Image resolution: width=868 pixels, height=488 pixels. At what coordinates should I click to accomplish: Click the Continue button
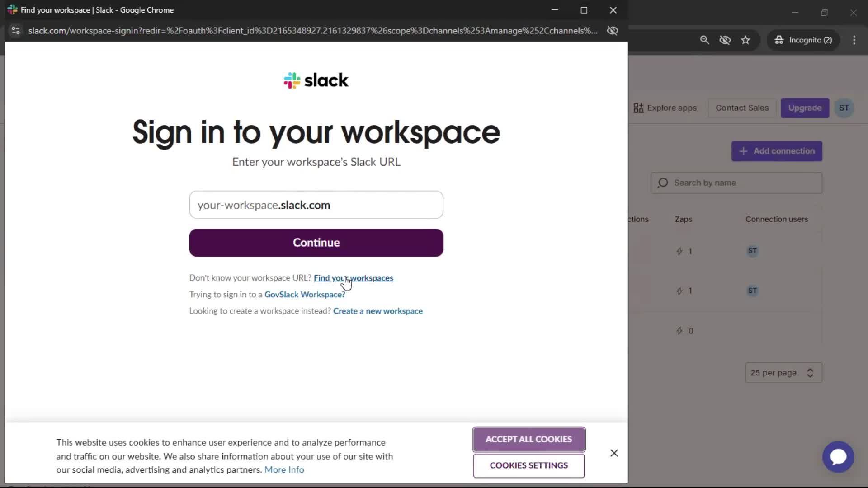point(316,243)
